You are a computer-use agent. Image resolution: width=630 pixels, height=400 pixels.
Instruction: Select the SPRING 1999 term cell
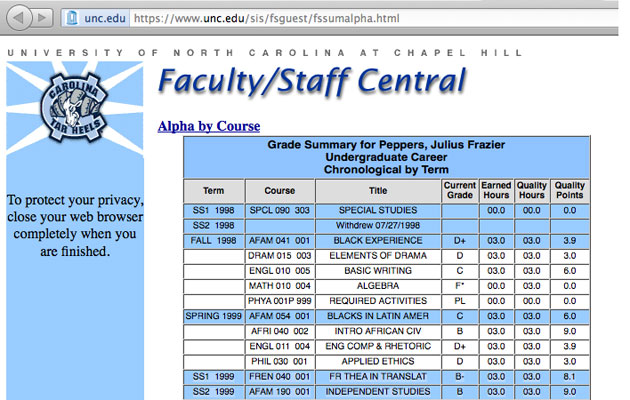(214, 316)
